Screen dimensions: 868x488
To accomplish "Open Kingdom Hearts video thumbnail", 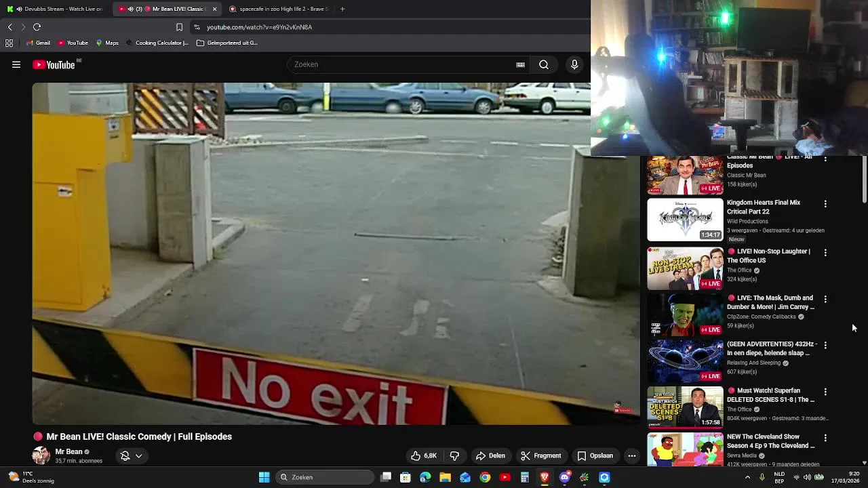I will point(685,220).
